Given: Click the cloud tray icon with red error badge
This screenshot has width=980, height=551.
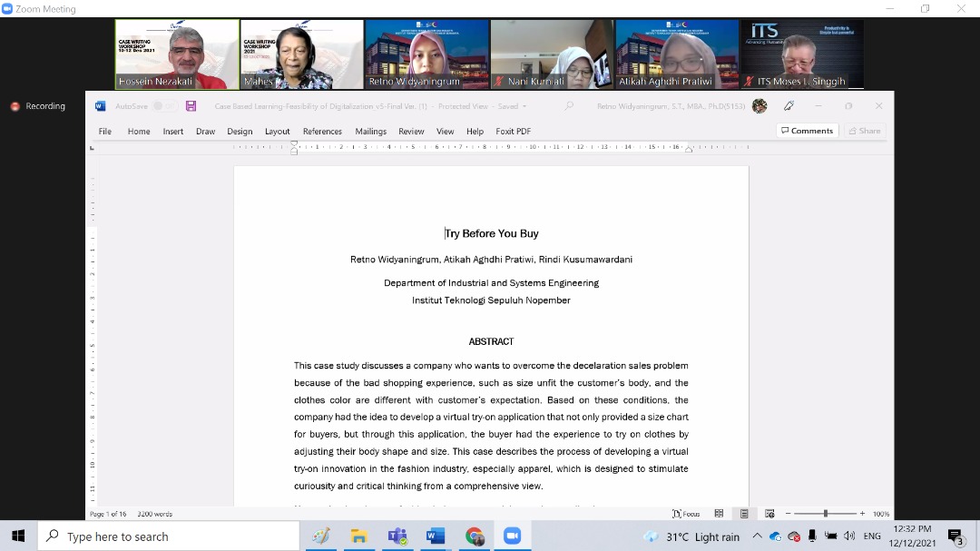Looking at the screenshot, I should tap(794, 536).
